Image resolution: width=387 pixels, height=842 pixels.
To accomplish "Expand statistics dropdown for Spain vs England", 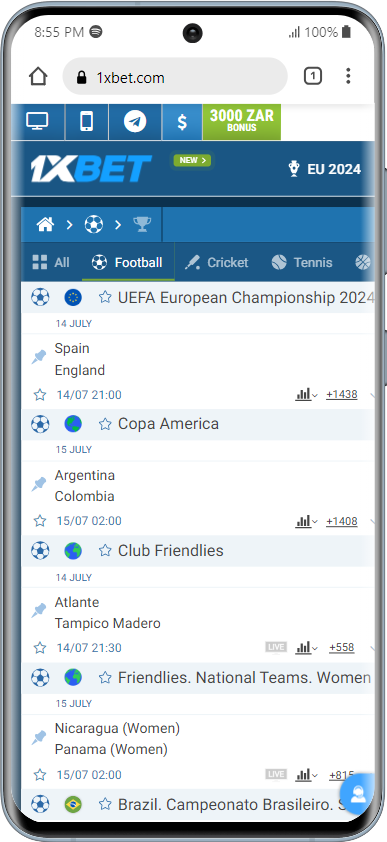I will point(306,395).
